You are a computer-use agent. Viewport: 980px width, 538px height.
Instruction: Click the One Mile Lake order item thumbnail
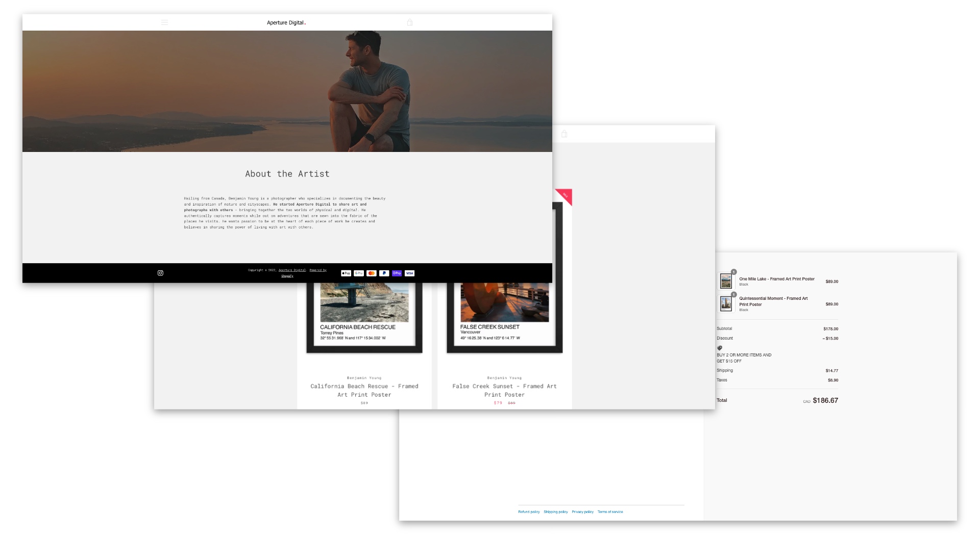point(726,281)
